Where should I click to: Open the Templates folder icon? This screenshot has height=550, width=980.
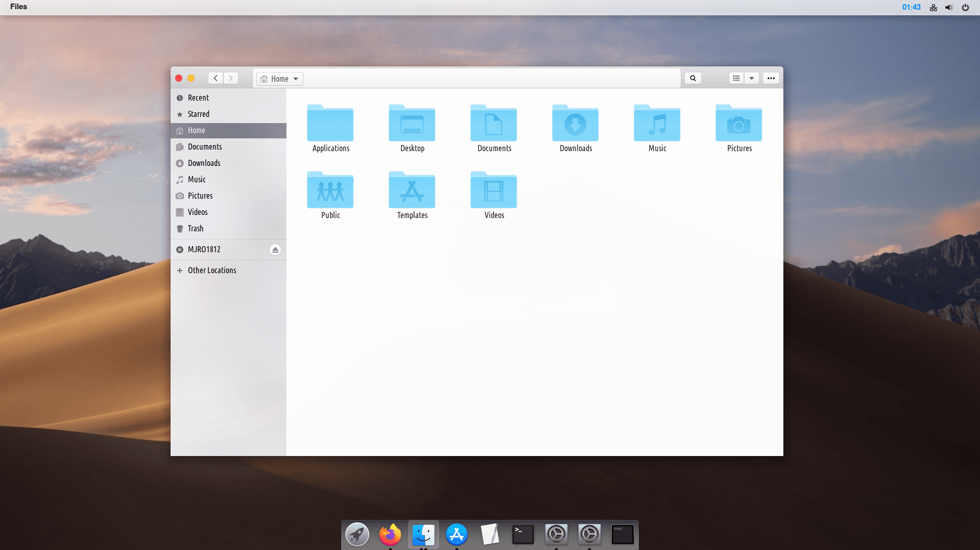coord(412,191)
